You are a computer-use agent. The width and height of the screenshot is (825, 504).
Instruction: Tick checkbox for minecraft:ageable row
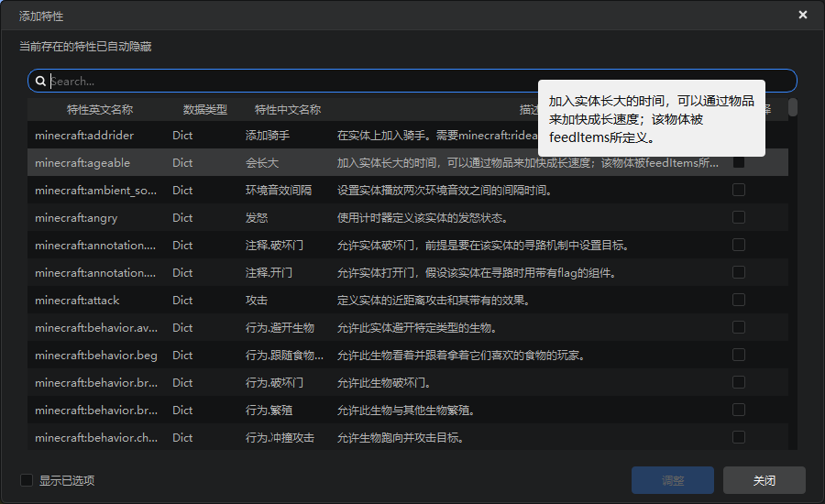(739, 162)
